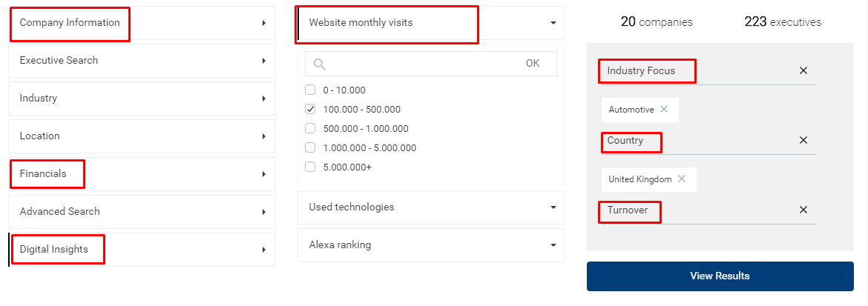Image resolution: width=868 pixels, height=306 pixels.
Task: Collapse the Website monthly visits dropdown
Action: (x=553, y=23)
